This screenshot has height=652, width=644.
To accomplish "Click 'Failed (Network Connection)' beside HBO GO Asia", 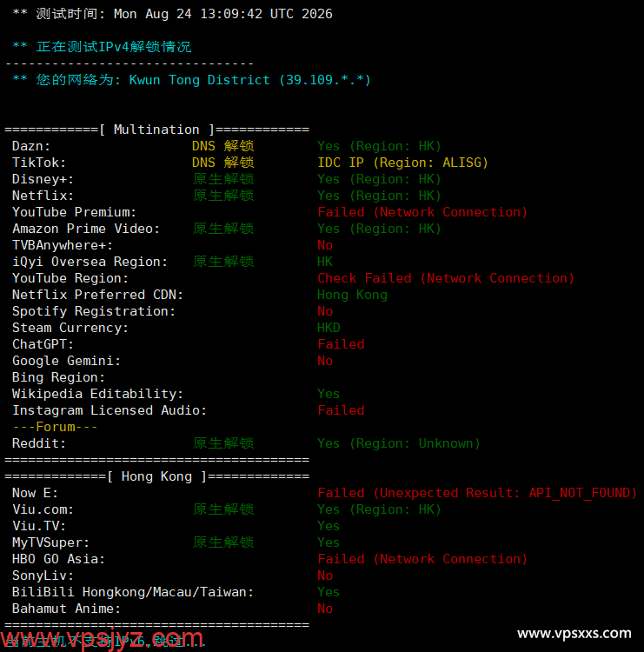I will 422,559.
